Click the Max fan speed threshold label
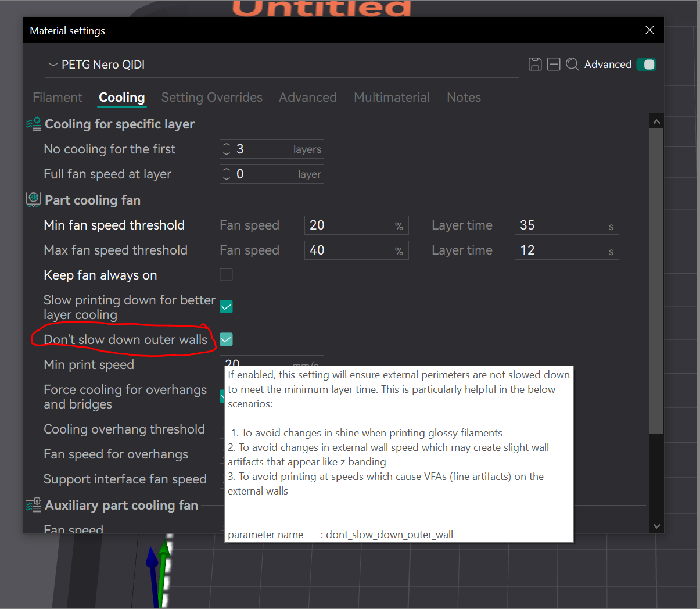 (x=116, y=250)
